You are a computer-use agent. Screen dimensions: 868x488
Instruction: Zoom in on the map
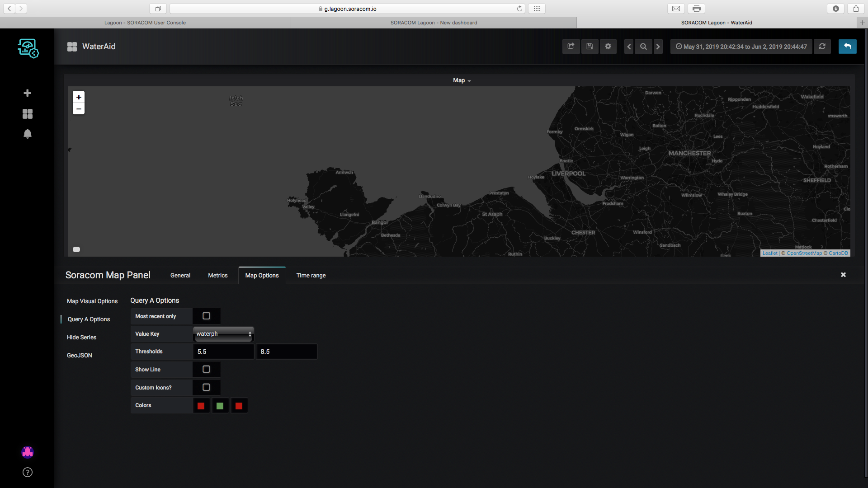tap(79, 97)
